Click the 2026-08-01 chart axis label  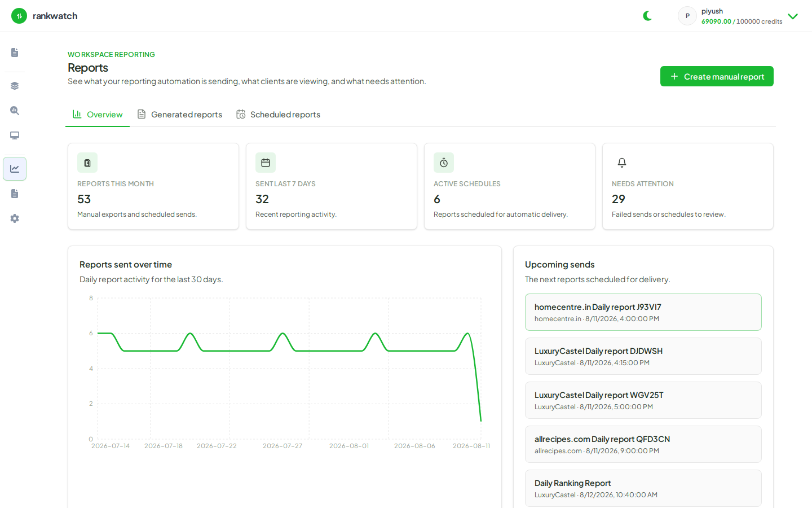point(349,446)
